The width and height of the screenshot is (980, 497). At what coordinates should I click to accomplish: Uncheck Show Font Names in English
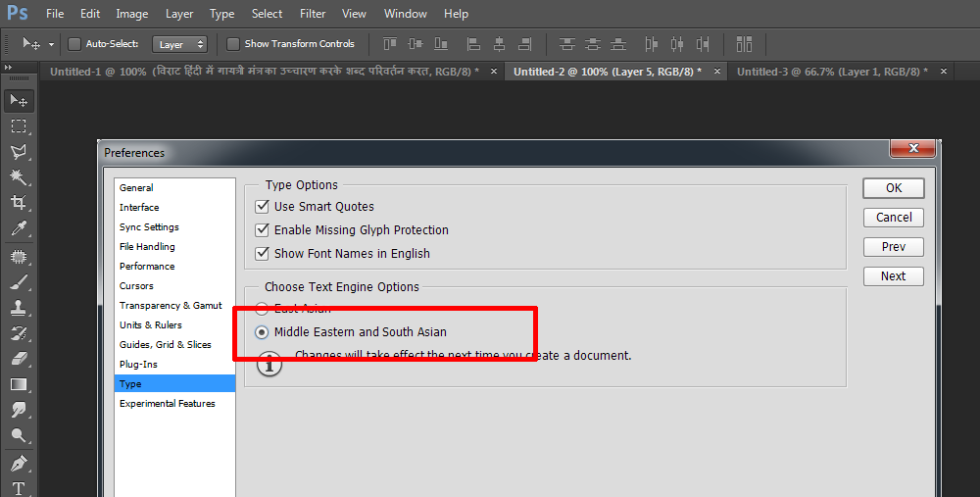(x=263, y=253)
